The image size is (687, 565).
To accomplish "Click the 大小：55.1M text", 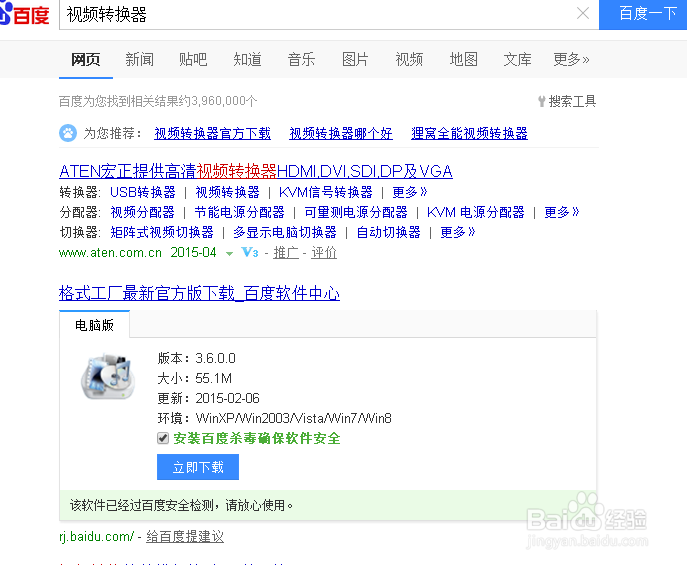I will pyautogui.click(x=195, y=378).
